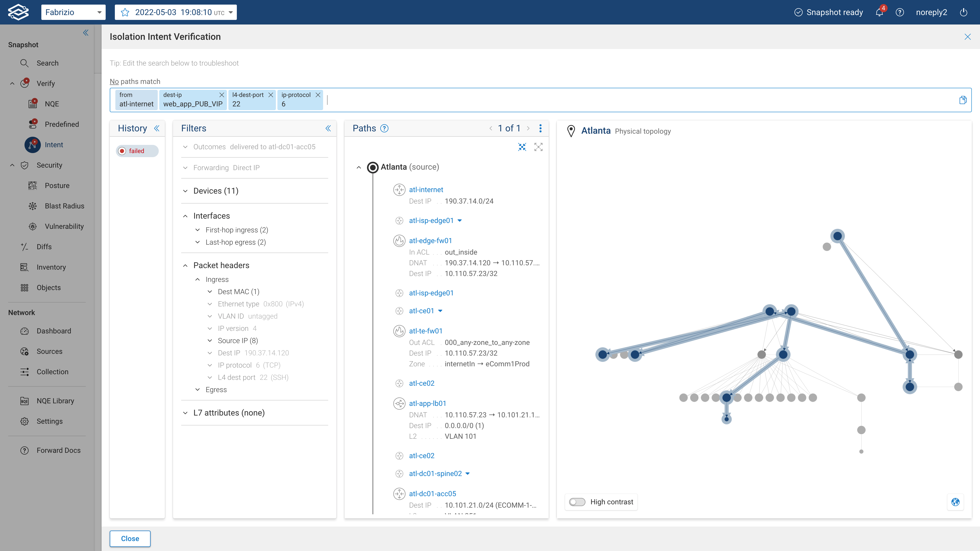Copy search query using clipboard icon
Viewport: 980px width, 551px height.
pyautogui.click(x=963, y=100)
